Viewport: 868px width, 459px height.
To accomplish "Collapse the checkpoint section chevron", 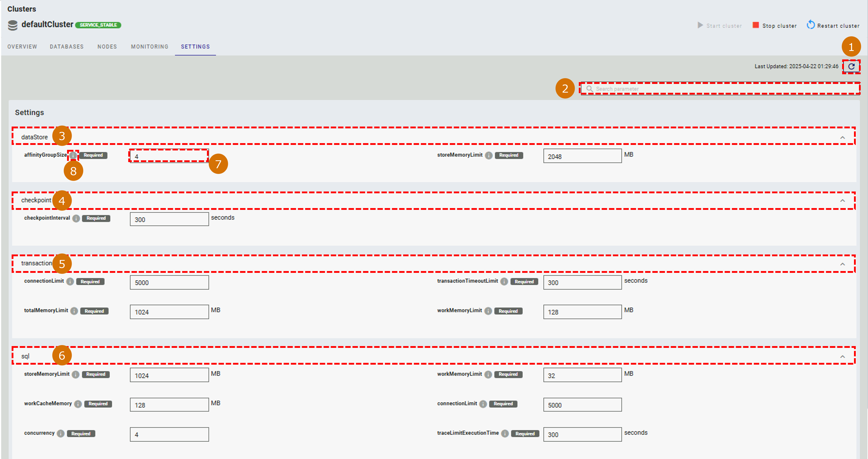I will pos(842,201).
